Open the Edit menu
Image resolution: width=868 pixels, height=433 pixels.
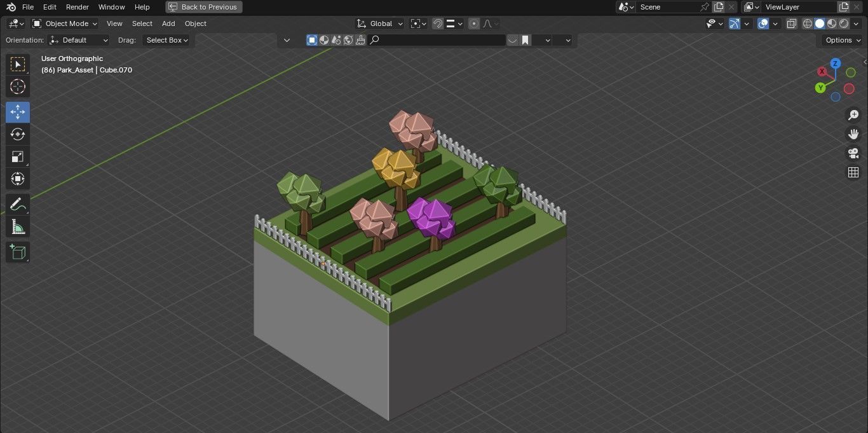50,7
